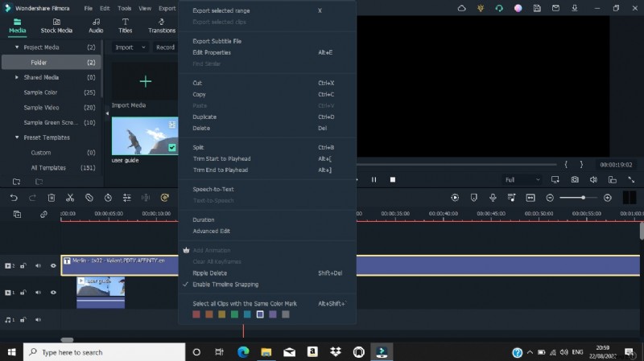Screen dimensions: 644x361
Task: Click the Undo arrow in timeline toolbar
Action: click(x=14, y=198)
